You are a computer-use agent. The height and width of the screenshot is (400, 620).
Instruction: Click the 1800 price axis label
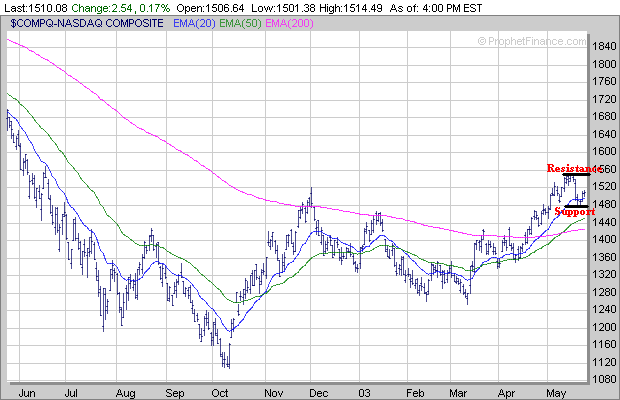[x=604, y=64]
